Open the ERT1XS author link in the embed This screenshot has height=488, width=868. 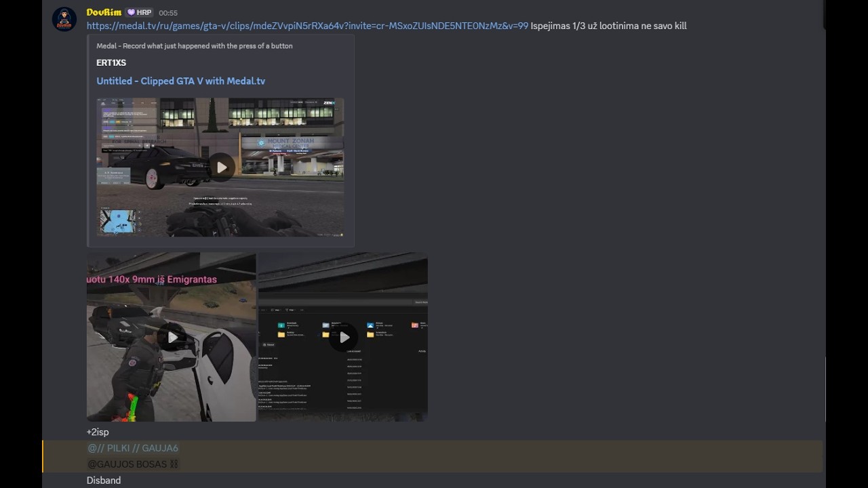coord(111,63)
